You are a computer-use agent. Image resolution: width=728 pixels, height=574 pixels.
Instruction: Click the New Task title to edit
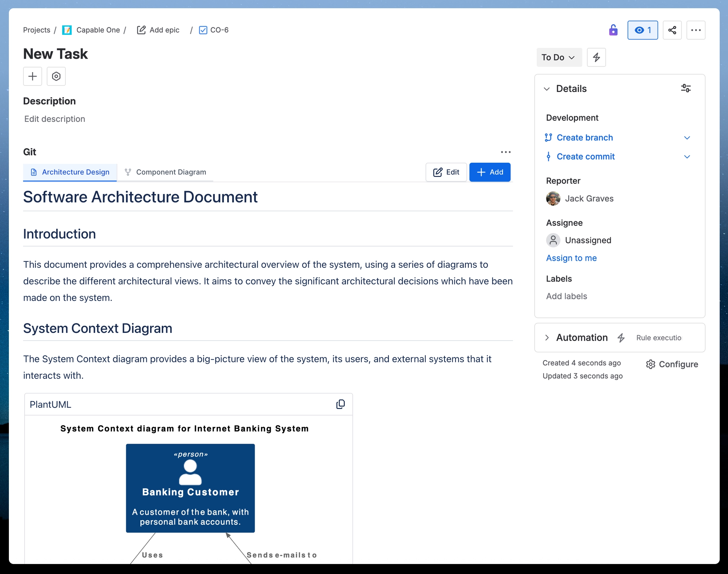[55, 54]
